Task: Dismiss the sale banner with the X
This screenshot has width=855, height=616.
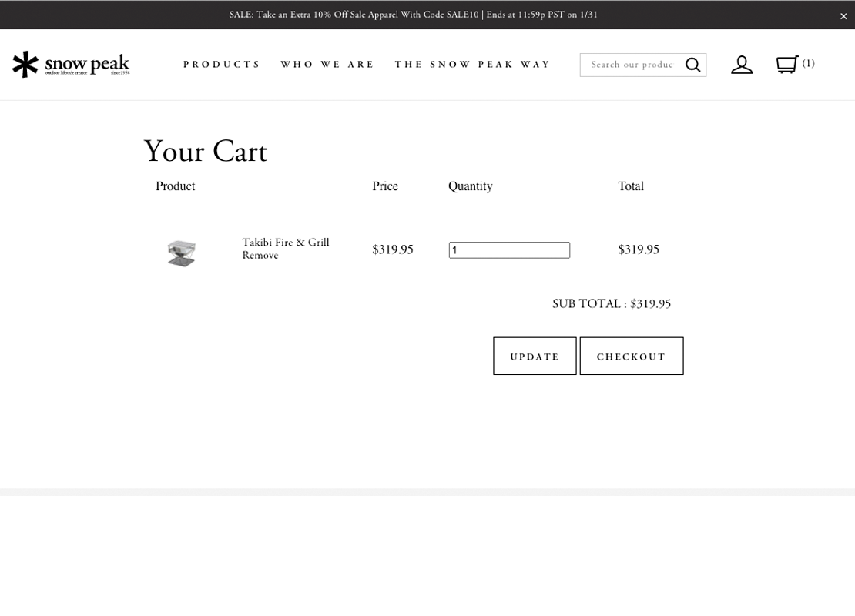Action: [843, 16]
